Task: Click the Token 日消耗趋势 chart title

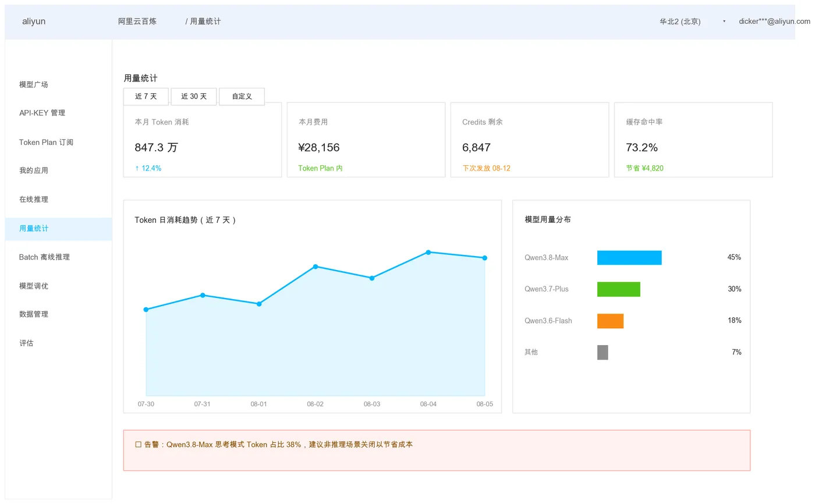Action: coord(186,220)
